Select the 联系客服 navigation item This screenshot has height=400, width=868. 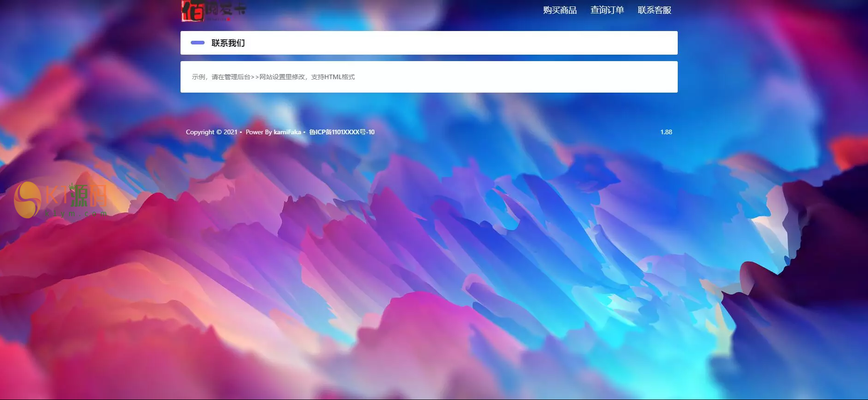coord(654,10)
